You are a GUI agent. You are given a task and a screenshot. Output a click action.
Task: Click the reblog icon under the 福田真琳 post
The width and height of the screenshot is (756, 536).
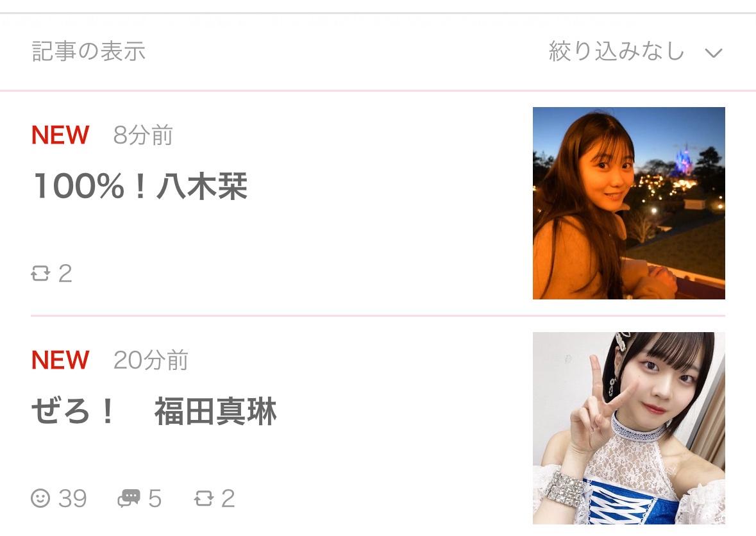point(203,498)
